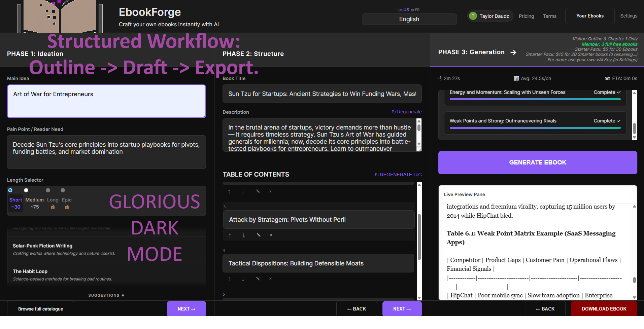Expand Complete status for 'Weak Points and Strong' chapter

607,121
